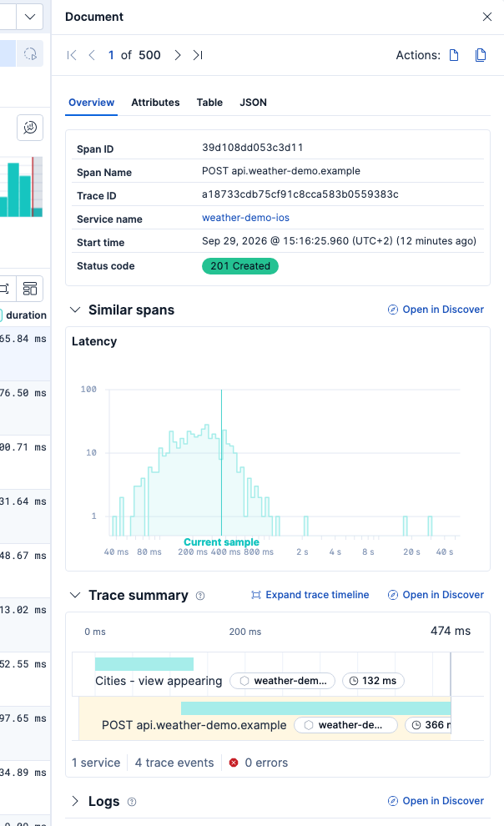Click the 132 ms duration badge

[x=373, y=681]
